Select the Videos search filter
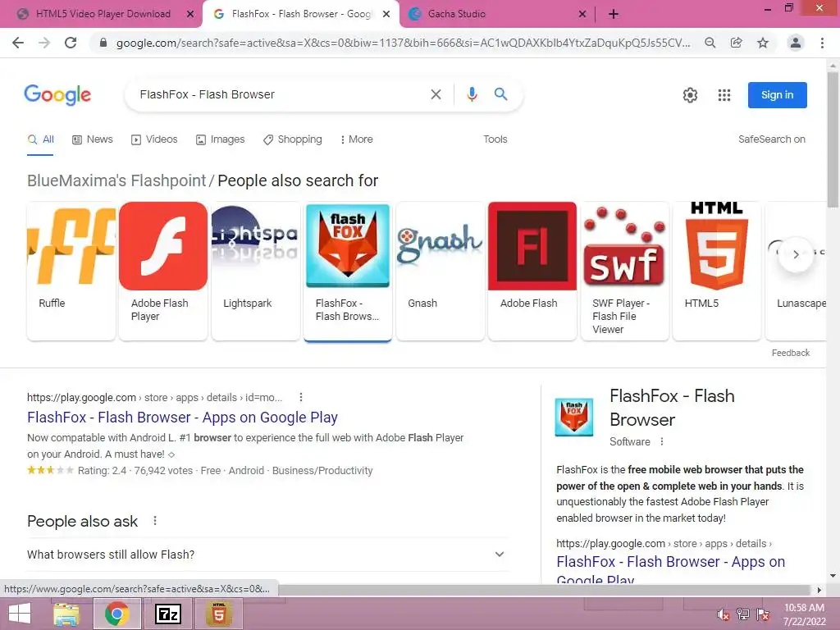Image resolution: width=840 pixels, height=630 pixels. pyautogui.click(x=154, y=139)
